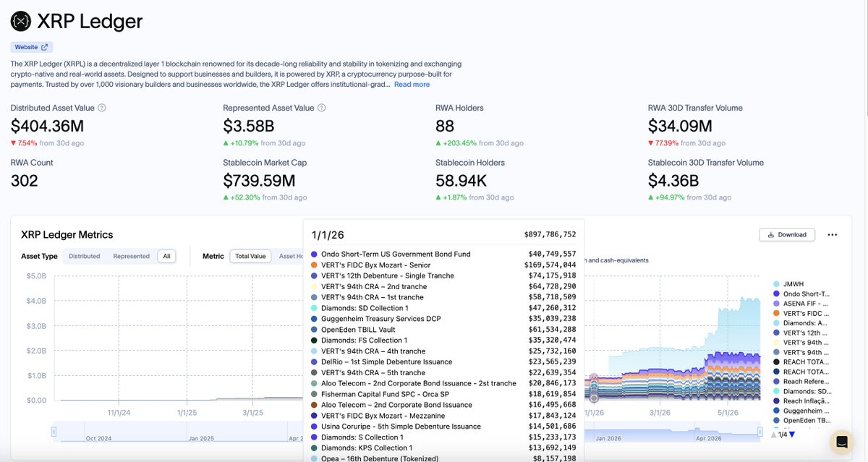This screenshot has height=462, width=868.
Task: Expand description with Read more
Action: coord(412,85)
